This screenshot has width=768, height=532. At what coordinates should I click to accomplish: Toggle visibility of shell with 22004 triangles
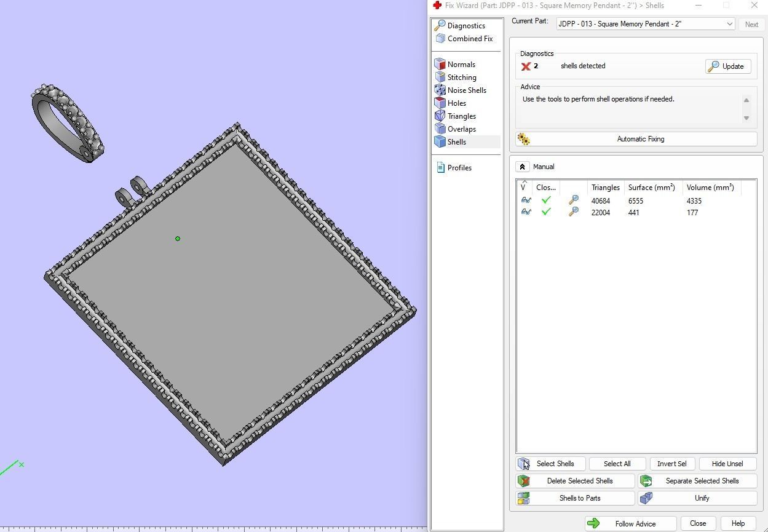point(526,212)
